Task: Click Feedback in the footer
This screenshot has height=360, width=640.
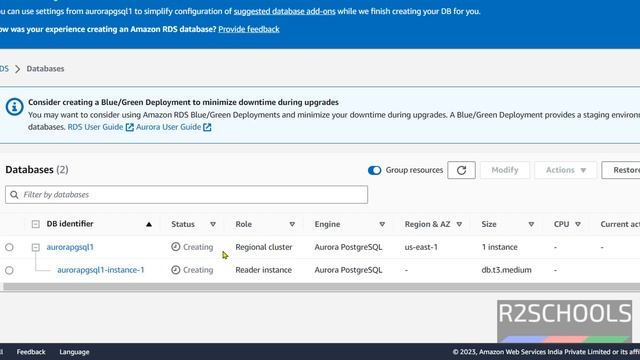Action: point(31,352)
